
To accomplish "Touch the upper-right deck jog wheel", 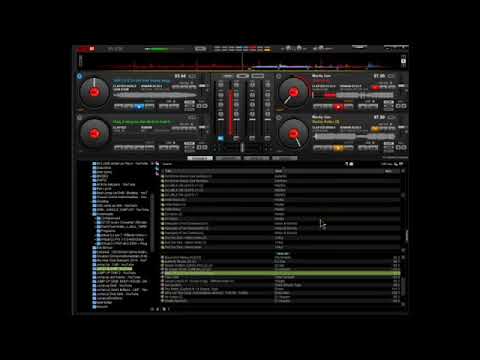I will pos(294,92).
